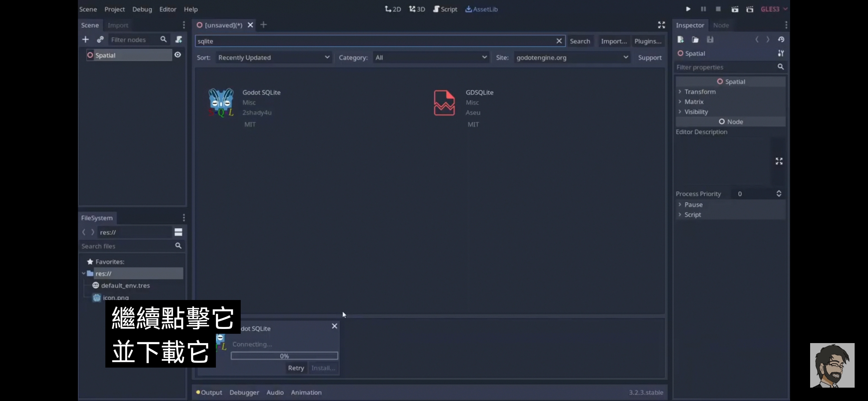Viewport: 868px width, 401px height.
Task: Click the 3D view toggle icon
Action: tap(417, 9)
